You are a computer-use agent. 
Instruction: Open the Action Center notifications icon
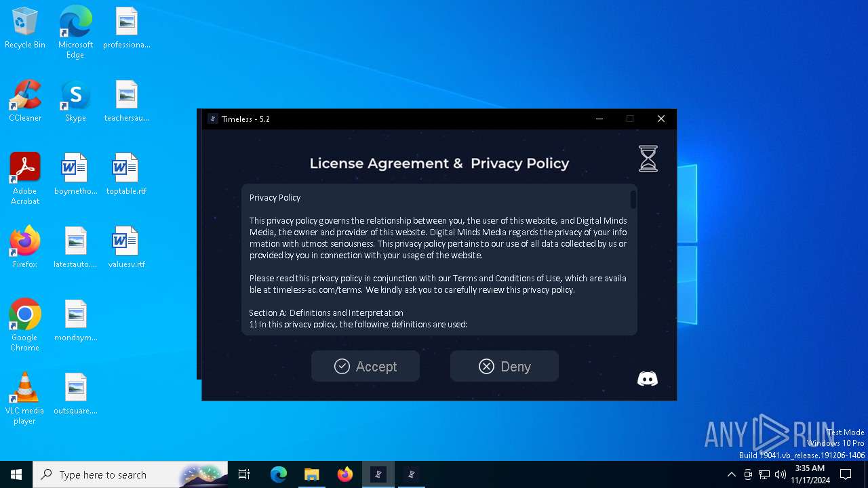pyautogui.click(x=846, y=474)
